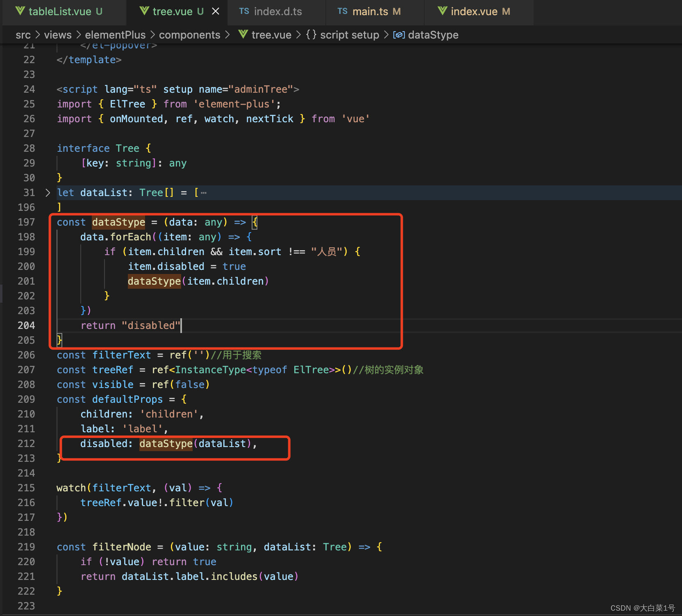Viewport: 682px width, 616px height.
Task: Expand the folded dataList array at line 31
Action: pyautogui.click(x=48, y=192)
